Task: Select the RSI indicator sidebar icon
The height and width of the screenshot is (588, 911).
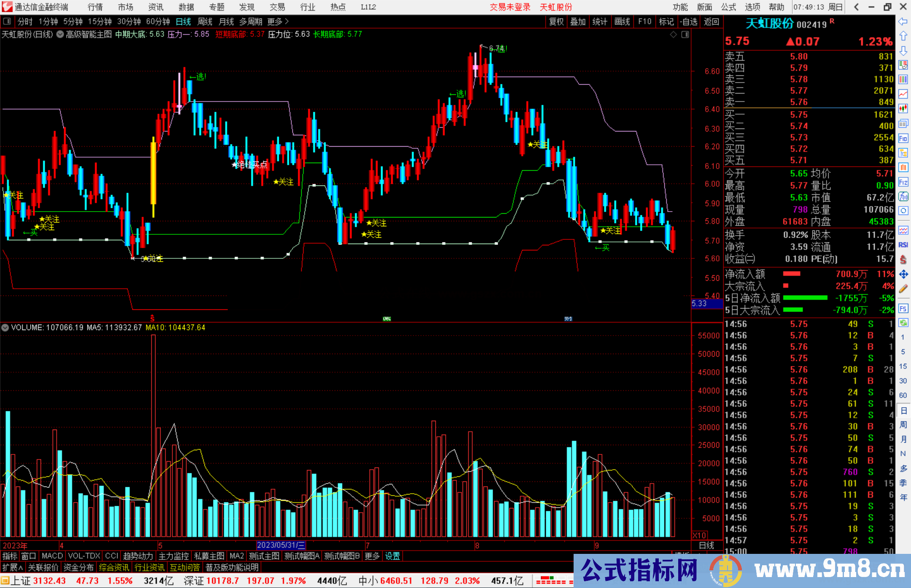Action: click(x=903, y=245)
